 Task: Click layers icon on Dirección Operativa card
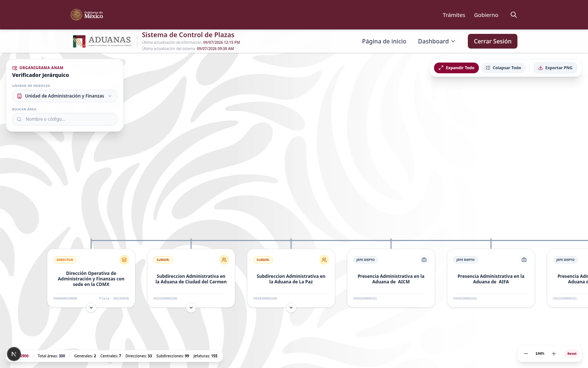(124, 260)
